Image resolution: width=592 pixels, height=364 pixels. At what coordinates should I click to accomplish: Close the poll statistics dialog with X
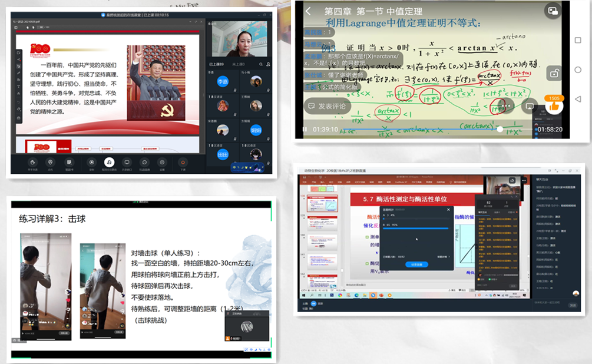(x=448, y=210)
